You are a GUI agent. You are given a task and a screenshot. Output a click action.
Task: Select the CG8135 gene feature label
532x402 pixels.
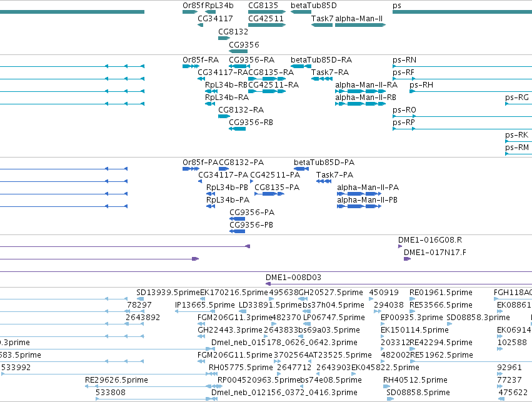263,6
